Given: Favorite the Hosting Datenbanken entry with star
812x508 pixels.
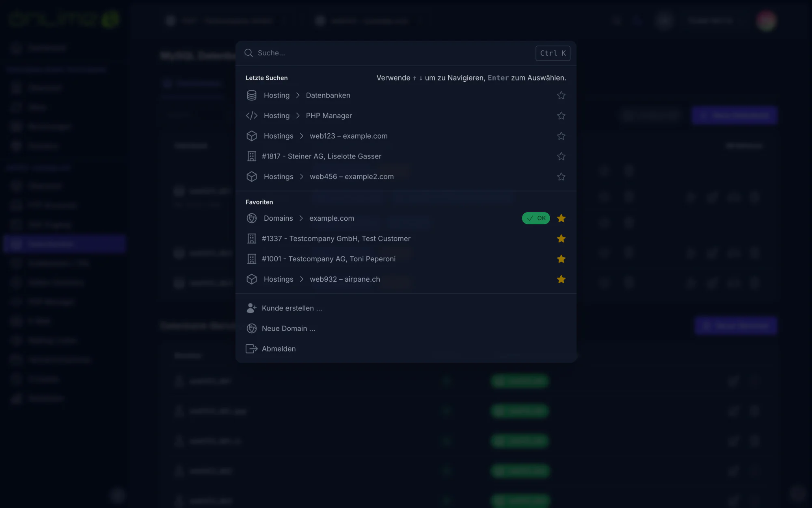Looking at the screenshot, I should pyautogui.click(x=561, y=95).
